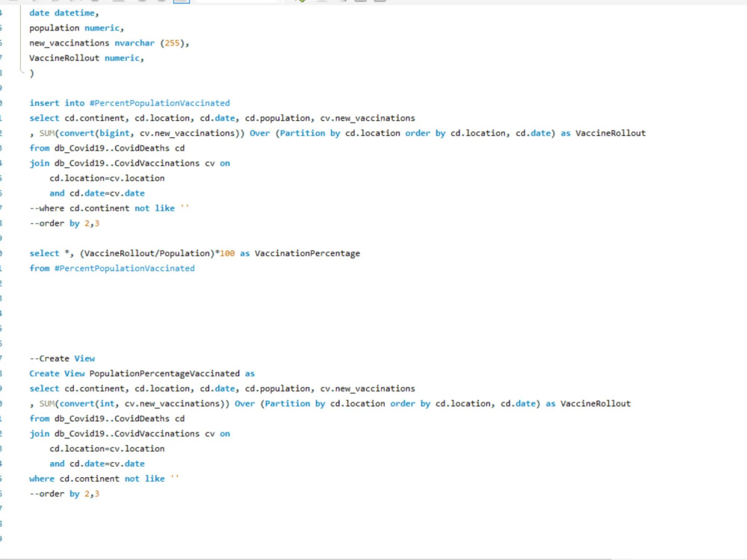Click 'and cd.date=cv.date' in the Create View query
The image size is (747, 560).
(96, 464)
